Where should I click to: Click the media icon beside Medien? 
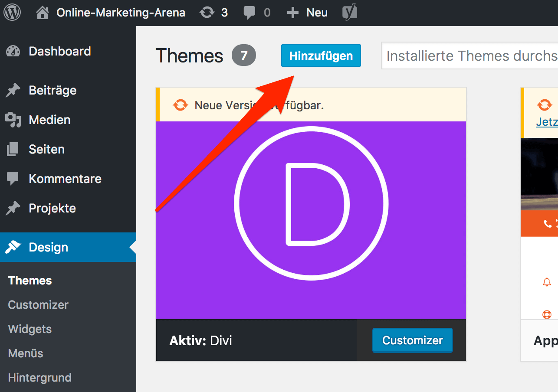(x=13, y=120)
